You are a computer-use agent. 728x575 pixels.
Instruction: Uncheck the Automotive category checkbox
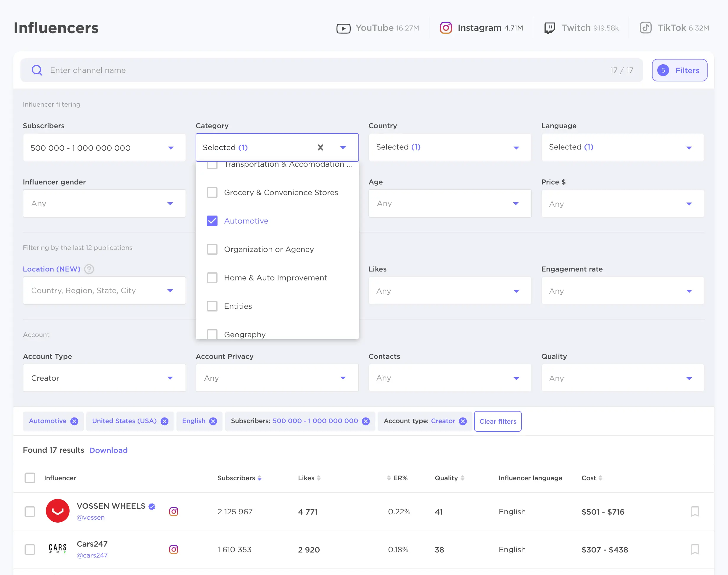(212, 221)
